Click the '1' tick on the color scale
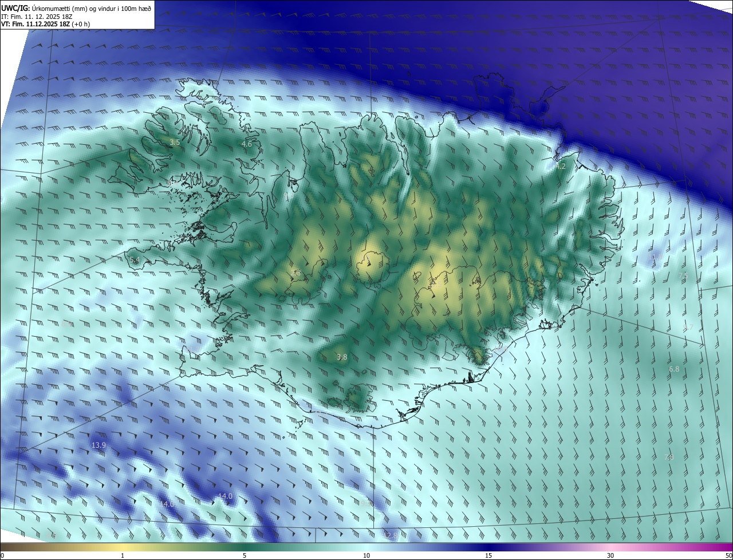 [123, 555]
